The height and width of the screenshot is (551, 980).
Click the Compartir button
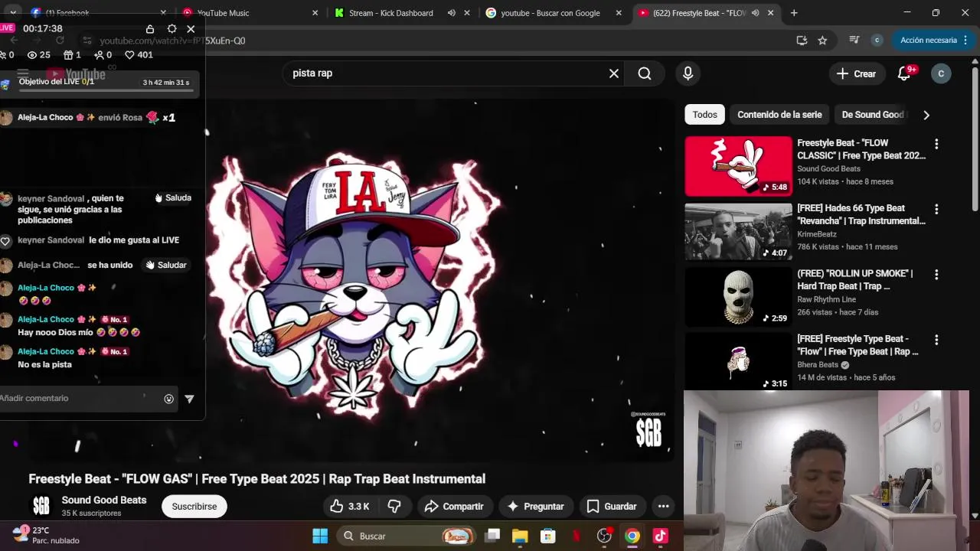coord(454,507)
